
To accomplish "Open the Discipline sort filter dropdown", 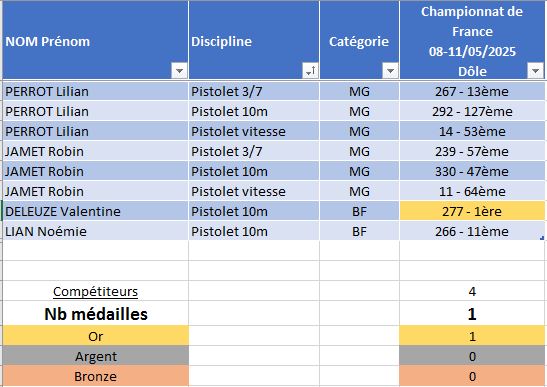I will click(310, 71).
